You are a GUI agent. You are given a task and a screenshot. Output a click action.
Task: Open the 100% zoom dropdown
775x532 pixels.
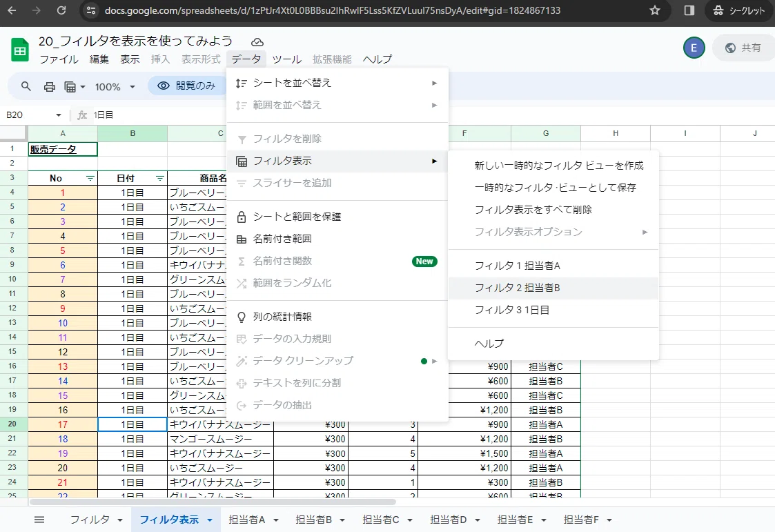(115, 87)
